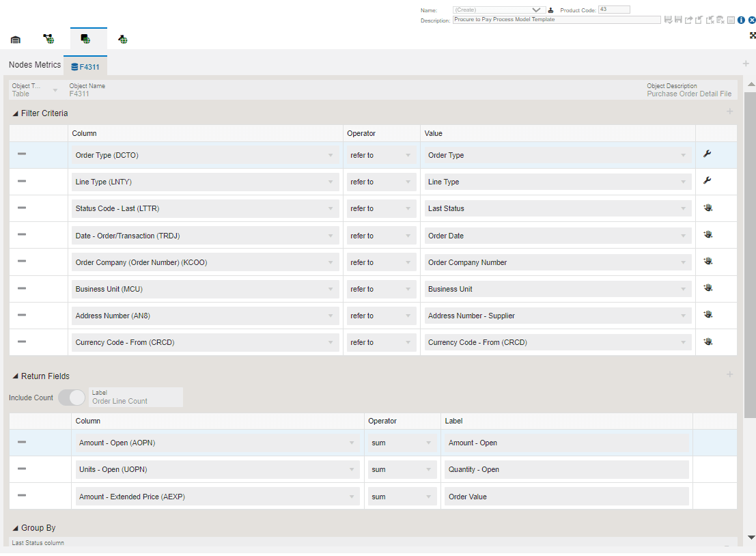Viewport: 756px width, 556px height.
Task: Open the Order Type (DCTO) column dropdown
Action: coord(205,155)
